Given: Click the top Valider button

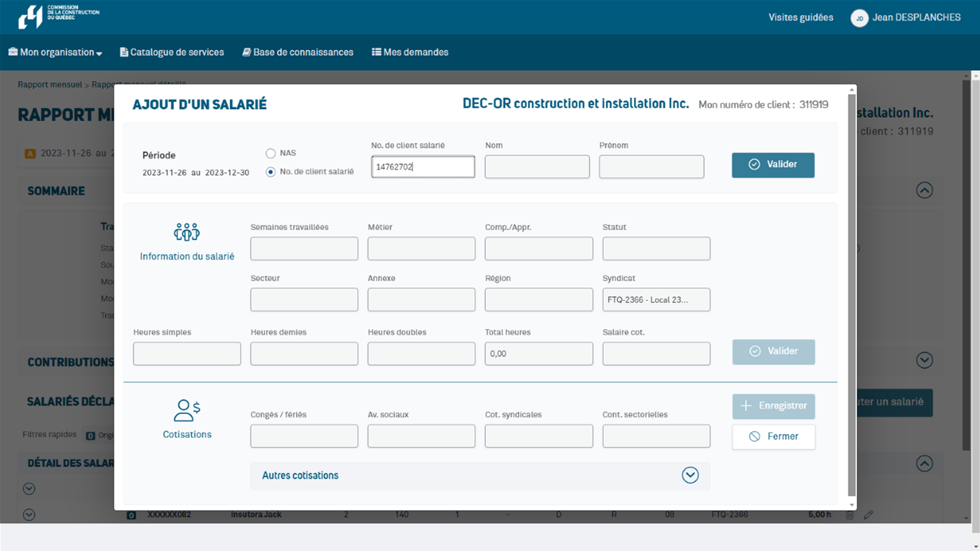Looking at the screenshot, I should [x=773, y=165].
